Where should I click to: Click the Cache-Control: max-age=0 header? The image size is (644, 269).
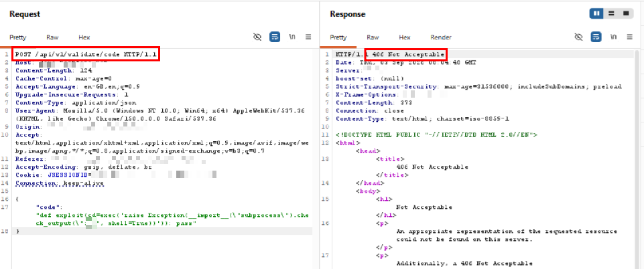click(64, 78)
